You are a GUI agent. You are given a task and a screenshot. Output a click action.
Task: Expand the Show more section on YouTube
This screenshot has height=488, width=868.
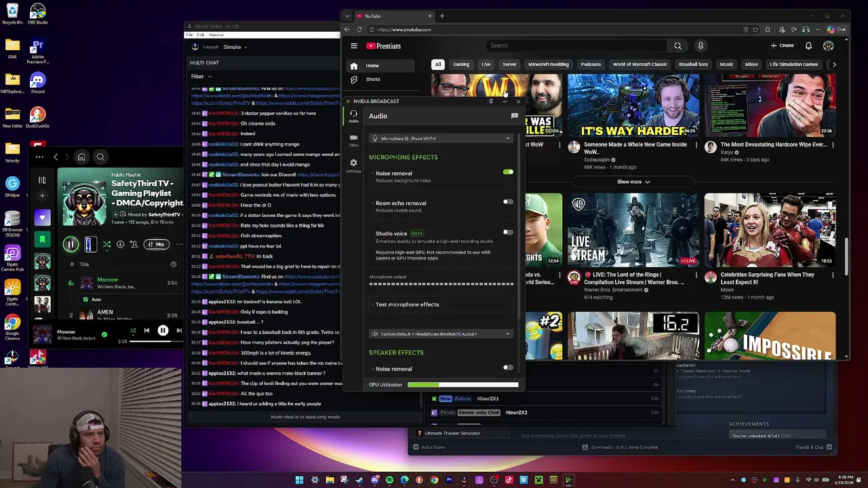(x=633, y=182)
